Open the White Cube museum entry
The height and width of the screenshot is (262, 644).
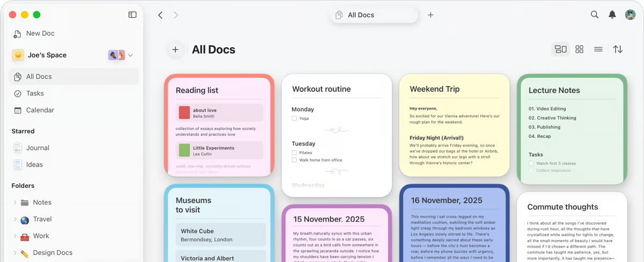(x=221, y=235)
